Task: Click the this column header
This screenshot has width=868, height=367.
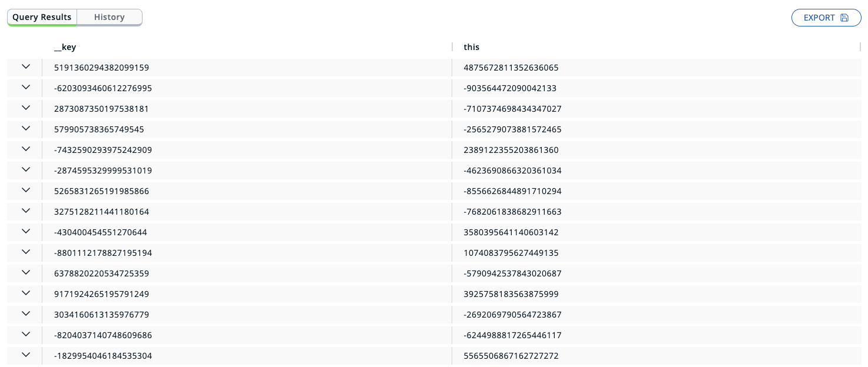Action: click(x=470, y=47)
